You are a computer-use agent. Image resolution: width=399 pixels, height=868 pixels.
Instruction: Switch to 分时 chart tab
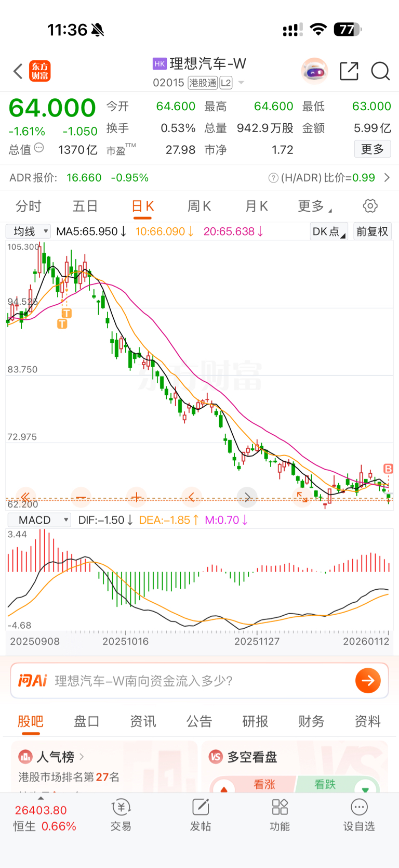coord(29,206)
